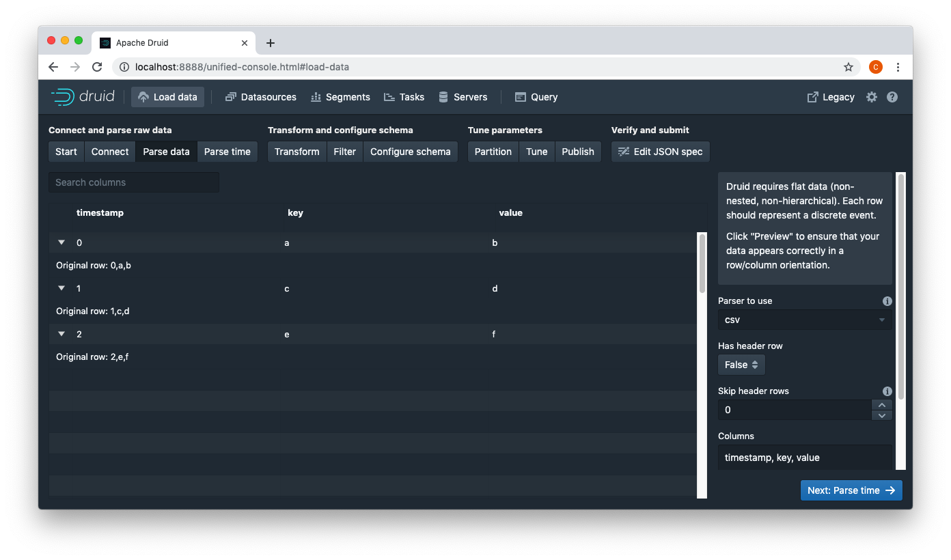This screenshot has width=951, height=560.
Task: Click the info icon beside Skip header rows
Action: (887, 391)
